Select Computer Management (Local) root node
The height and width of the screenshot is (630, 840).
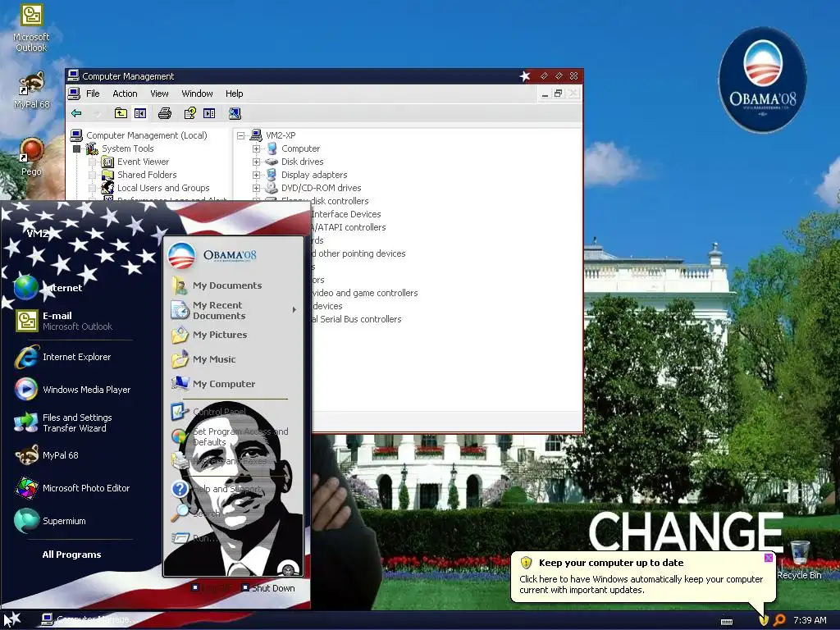pyautogui.click(x=146, y=135)
